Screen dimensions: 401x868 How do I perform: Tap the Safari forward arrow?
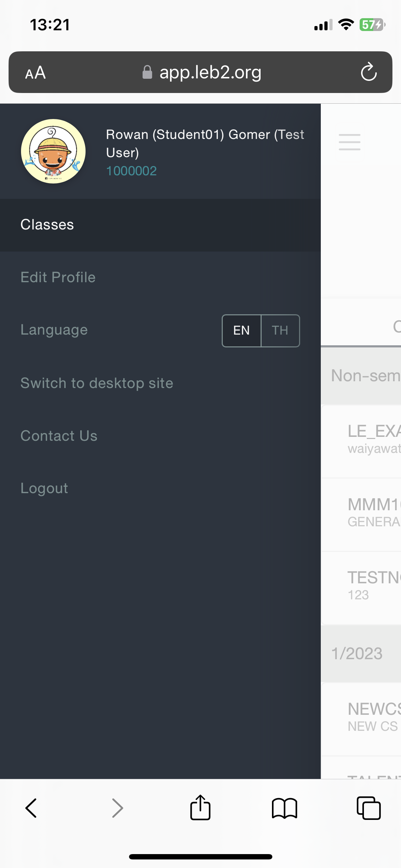click(117, 808)
